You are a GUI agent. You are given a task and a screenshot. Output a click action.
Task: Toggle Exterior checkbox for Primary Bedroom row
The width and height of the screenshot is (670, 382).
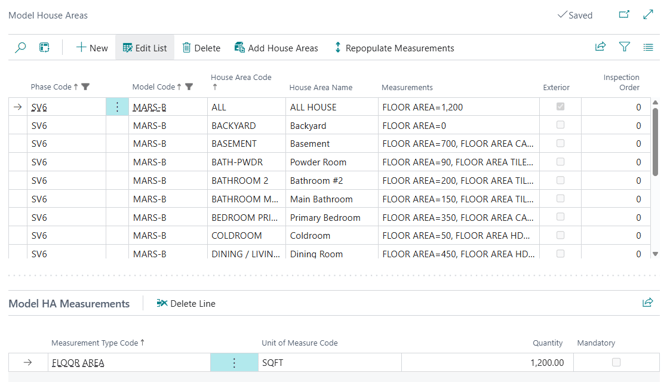pyautogui.click(x=560, y=217)
